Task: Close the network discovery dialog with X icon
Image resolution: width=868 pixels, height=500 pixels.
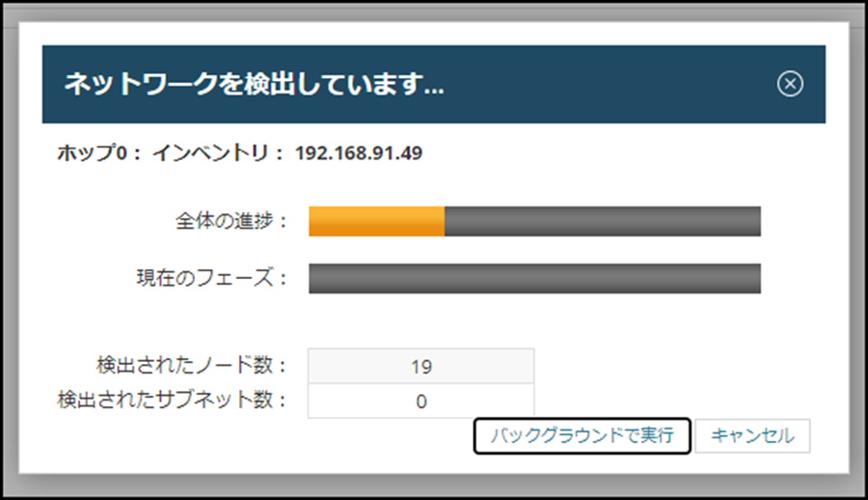Action: click(x=790, y=84)
